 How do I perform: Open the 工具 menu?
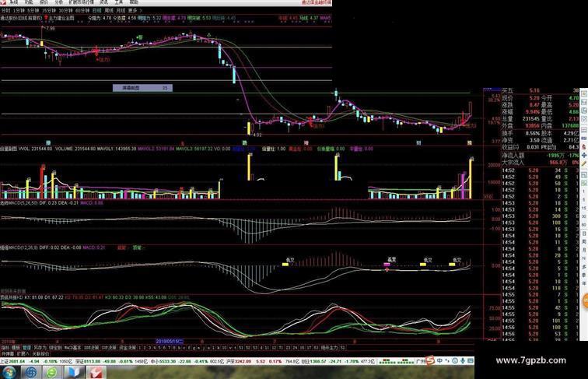click(118, 2)
